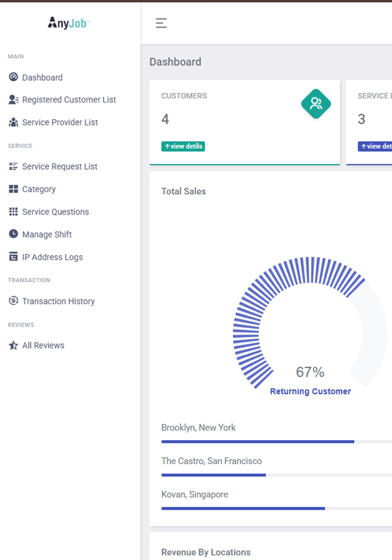Viewport: 392px width, 560px height.
Task: Click the Registered Customer List user icon
Action: [13, 100]
